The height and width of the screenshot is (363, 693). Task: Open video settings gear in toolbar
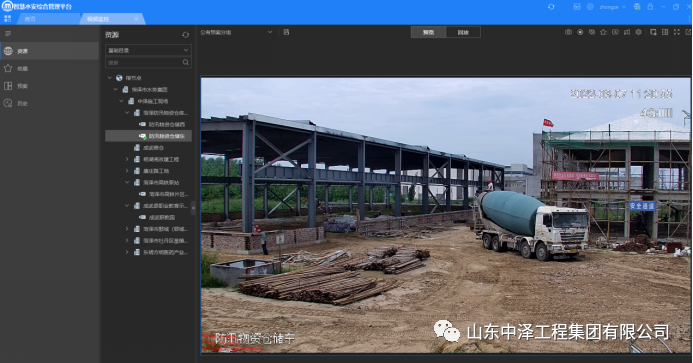638,32
